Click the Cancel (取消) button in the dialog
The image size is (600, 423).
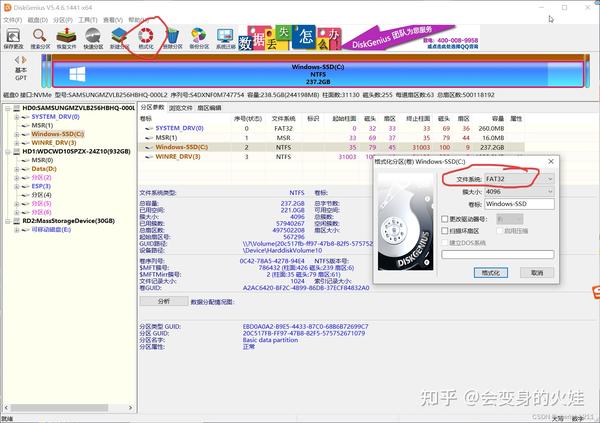click(537, 273)
